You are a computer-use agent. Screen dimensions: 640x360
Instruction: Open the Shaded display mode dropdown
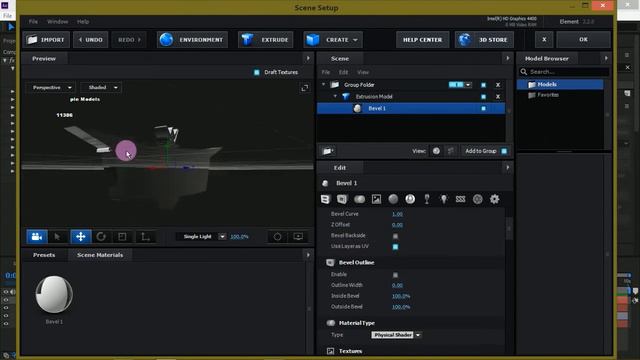(x=101, y=87)
